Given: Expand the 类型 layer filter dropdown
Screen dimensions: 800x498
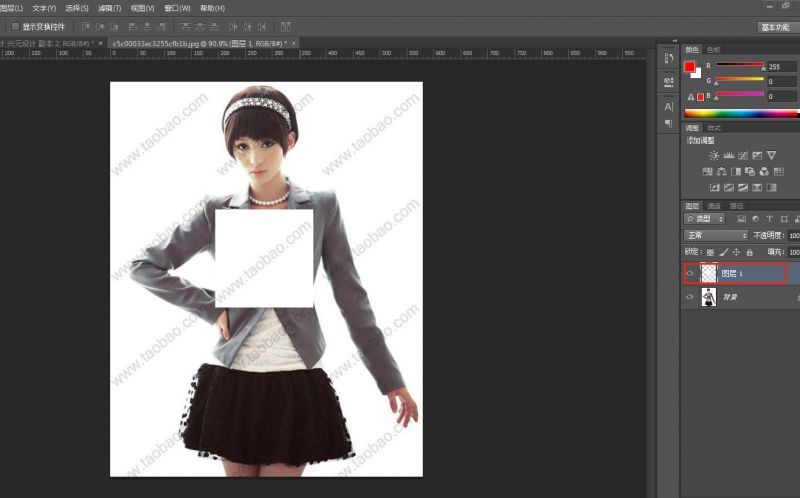Looking at the screenshot, I should click(x=704, y=218).
